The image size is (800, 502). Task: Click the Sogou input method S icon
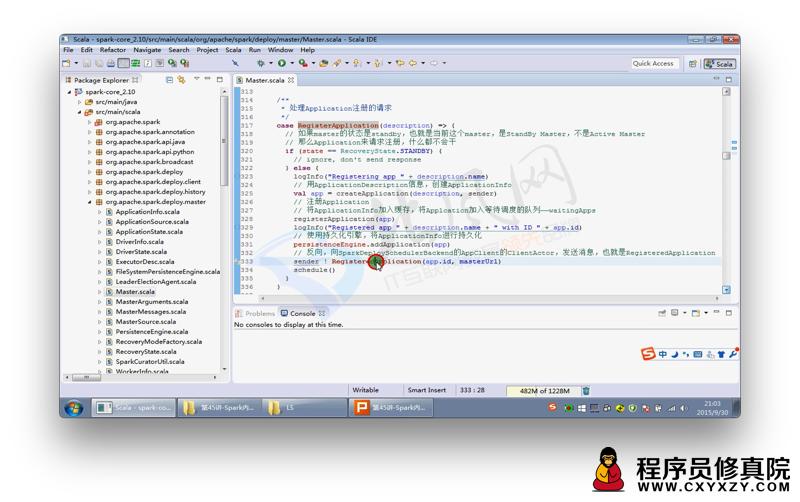(x=648, y=354)
